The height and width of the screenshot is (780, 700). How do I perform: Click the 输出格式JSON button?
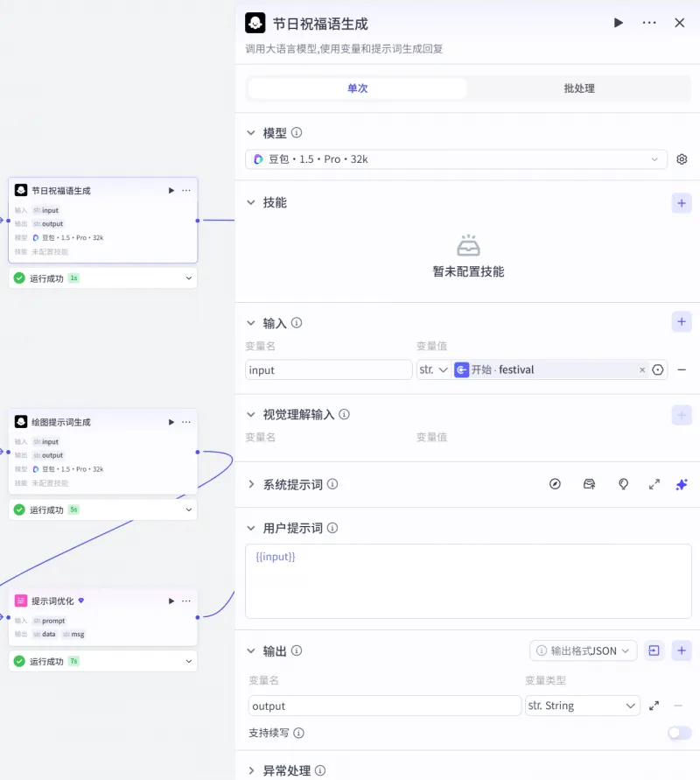(x=583, y=650)
